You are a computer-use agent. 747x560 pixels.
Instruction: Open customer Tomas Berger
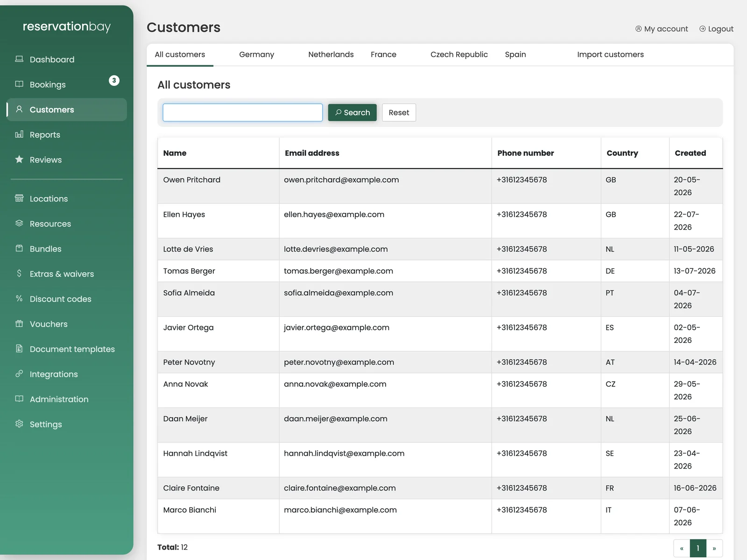[189, 271]
